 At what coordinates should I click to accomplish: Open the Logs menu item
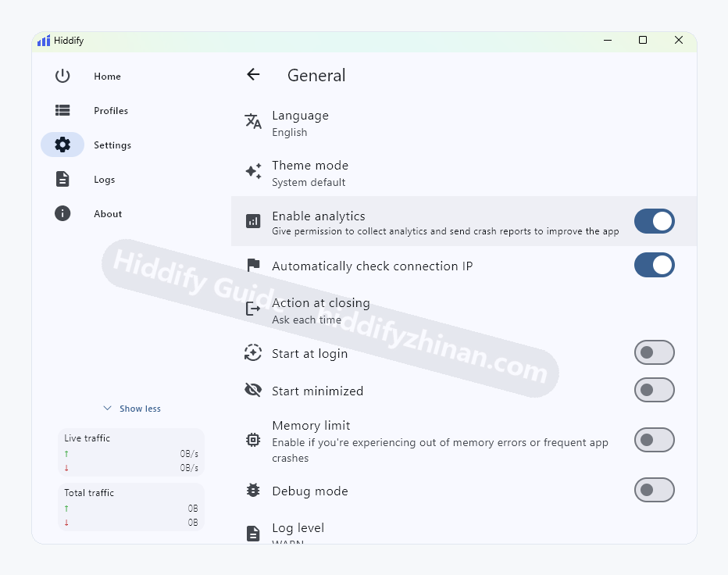click(105, 179)
